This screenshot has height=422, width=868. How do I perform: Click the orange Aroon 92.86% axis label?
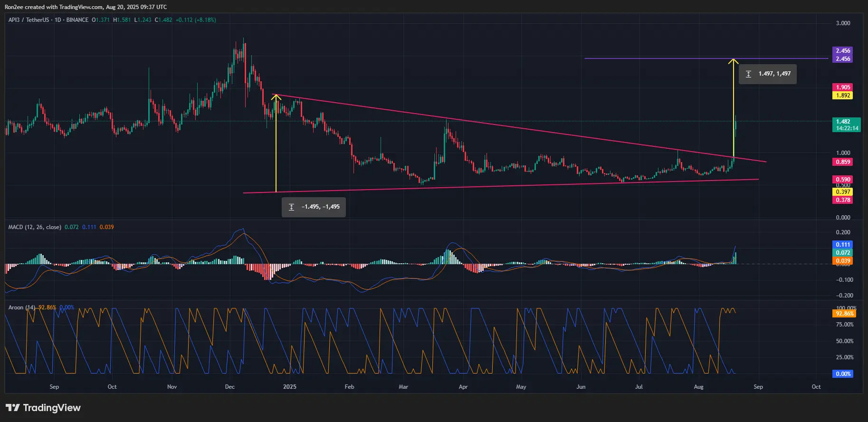845,314
